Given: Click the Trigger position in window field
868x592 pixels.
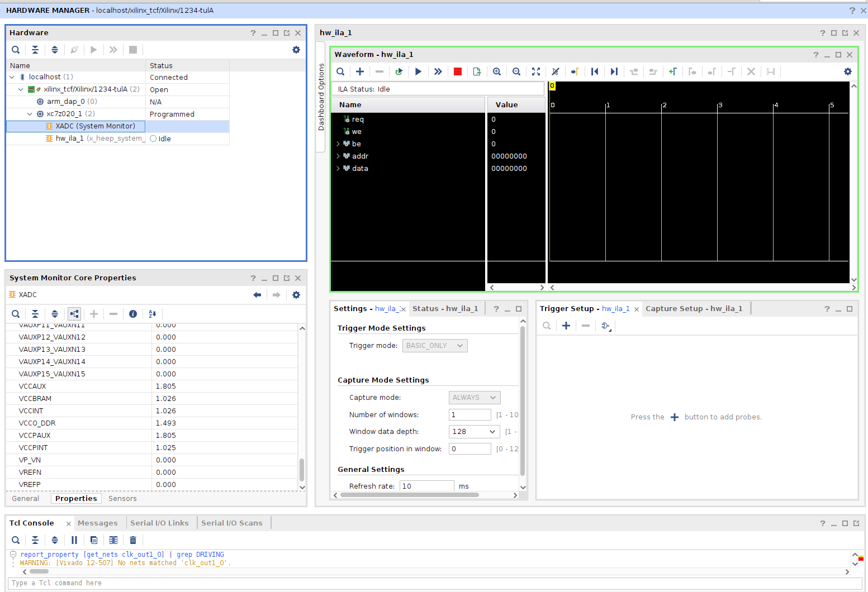Looking at the screenshot, I should [470, 449].
